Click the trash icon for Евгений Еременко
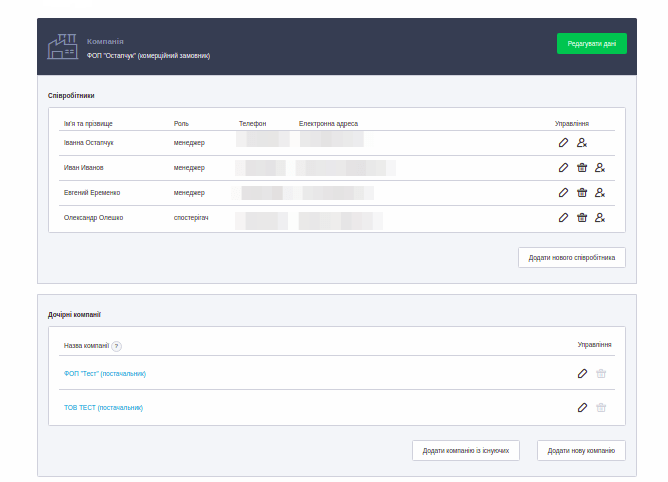Image resolution: width=668 pixels, height=482 pixels. click(582, 193)
